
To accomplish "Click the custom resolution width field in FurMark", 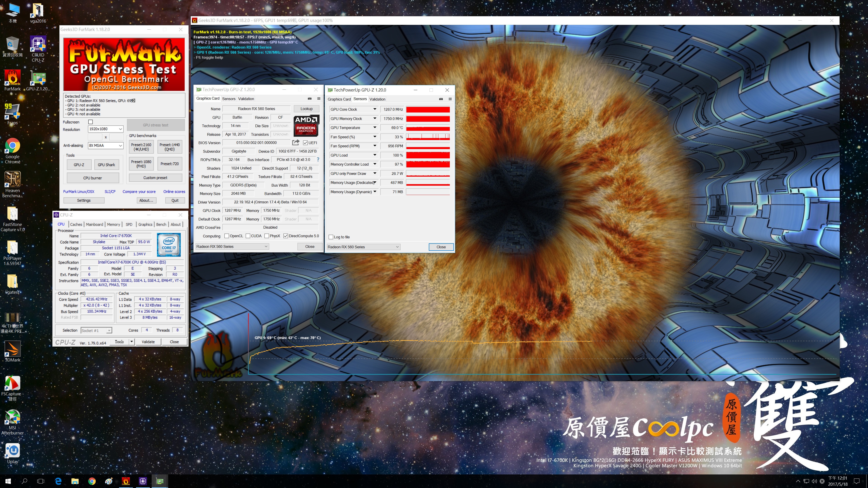I will tap(95, 137).
